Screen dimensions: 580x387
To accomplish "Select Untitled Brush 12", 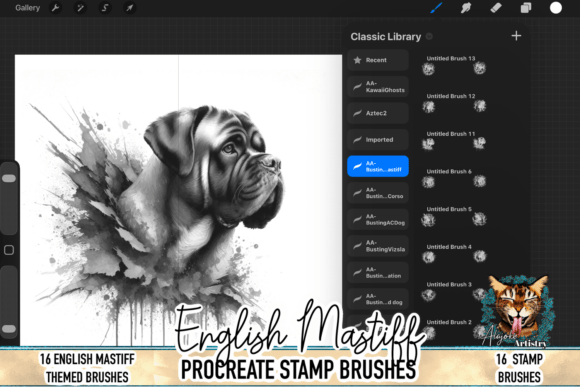I will point(454,103).
